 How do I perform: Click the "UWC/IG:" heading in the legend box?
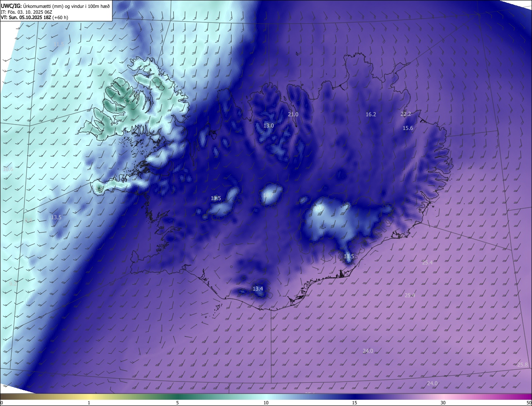12,6
